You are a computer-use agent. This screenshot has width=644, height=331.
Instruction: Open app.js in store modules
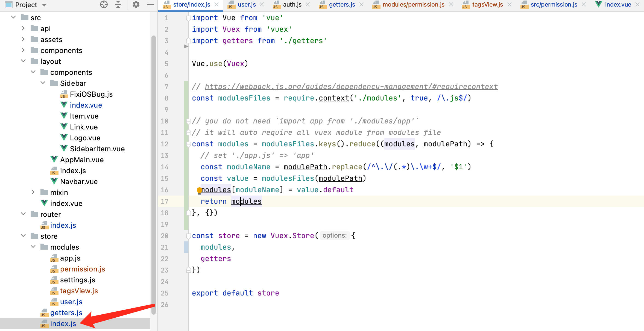70,258
